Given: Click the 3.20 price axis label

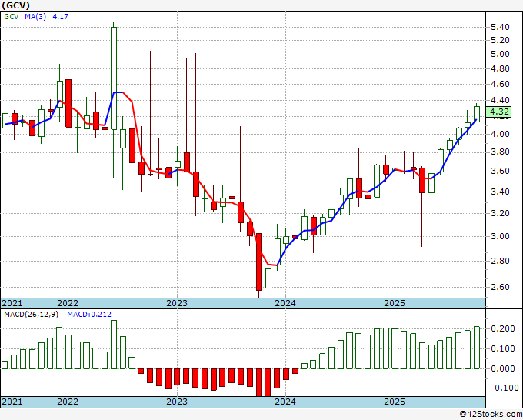Looking at the screenshot, I should coord(500,213).
